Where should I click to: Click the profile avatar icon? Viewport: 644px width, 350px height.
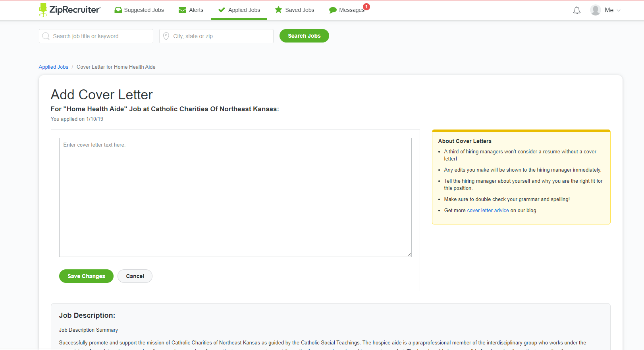pyautogui.click(x=595, y=10)
